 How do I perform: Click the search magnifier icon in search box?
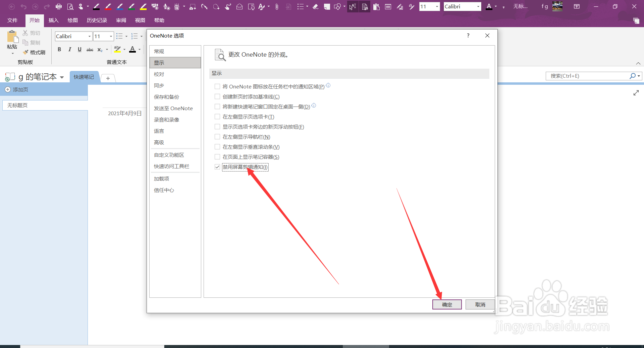click(632, 76)
